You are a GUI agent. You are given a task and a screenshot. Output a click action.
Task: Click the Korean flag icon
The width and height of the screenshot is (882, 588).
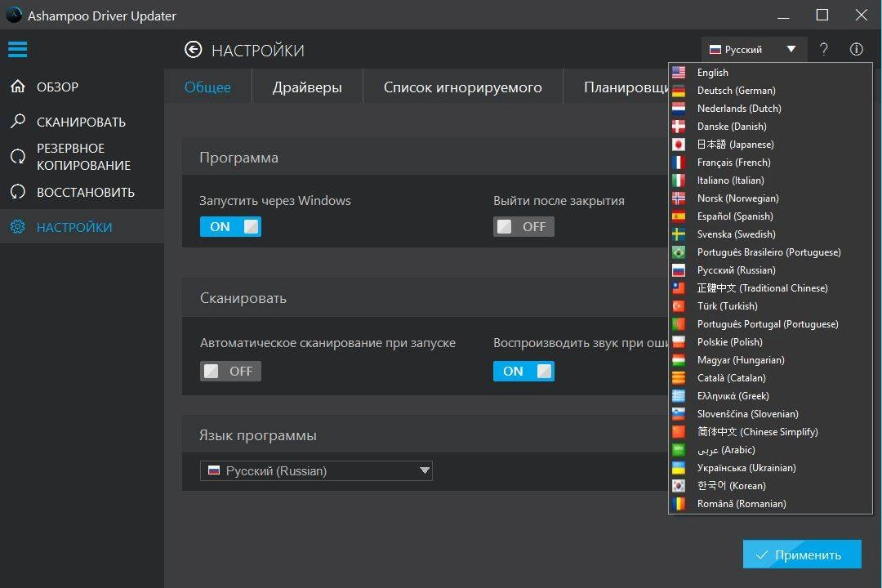pos(679,486)
